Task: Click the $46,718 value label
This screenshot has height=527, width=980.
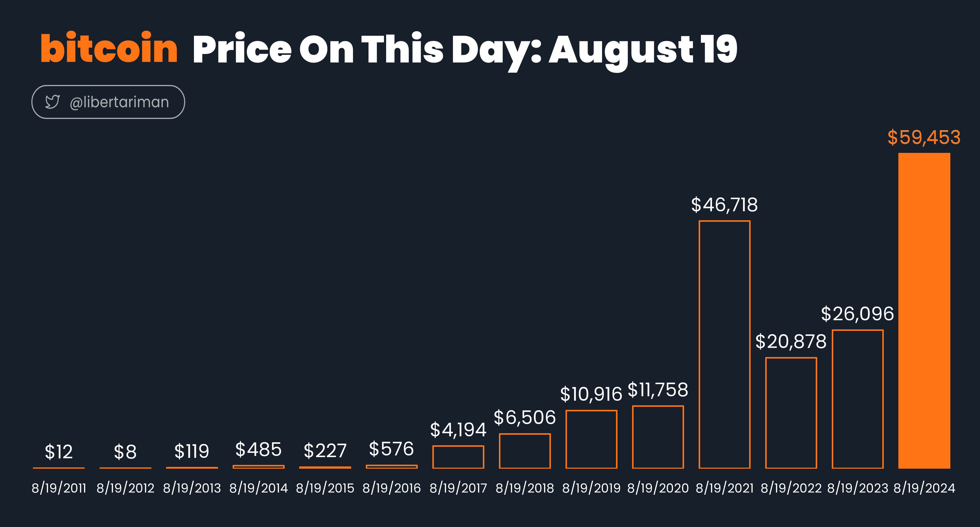Action: click(724, 205)
